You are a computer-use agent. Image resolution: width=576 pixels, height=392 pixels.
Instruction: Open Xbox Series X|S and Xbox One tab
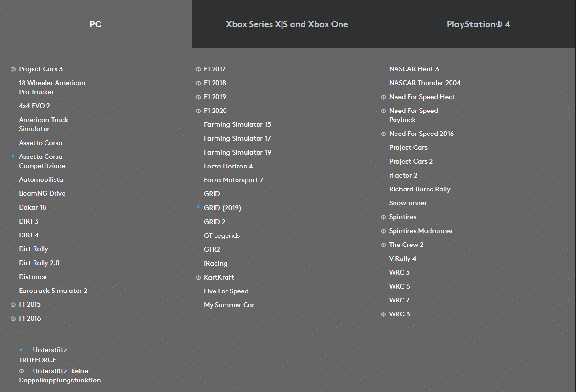click(287, 24)
